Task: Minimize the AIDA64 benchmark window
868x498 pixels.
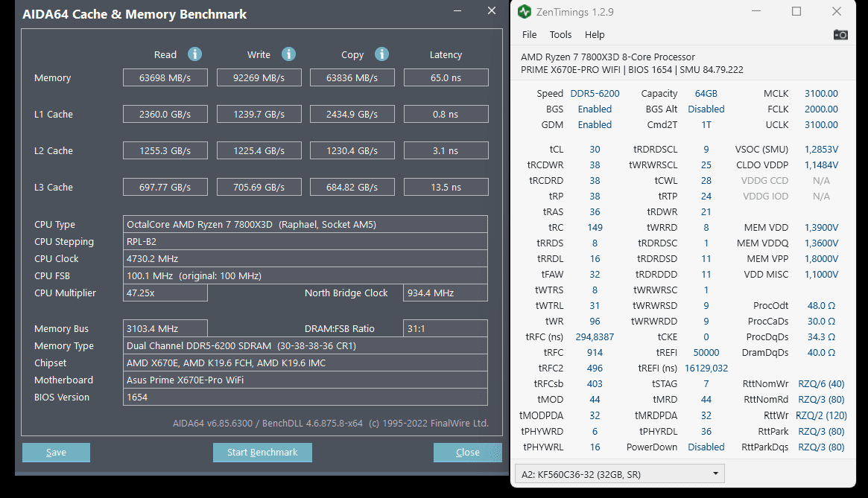Action: click(457, 11)
